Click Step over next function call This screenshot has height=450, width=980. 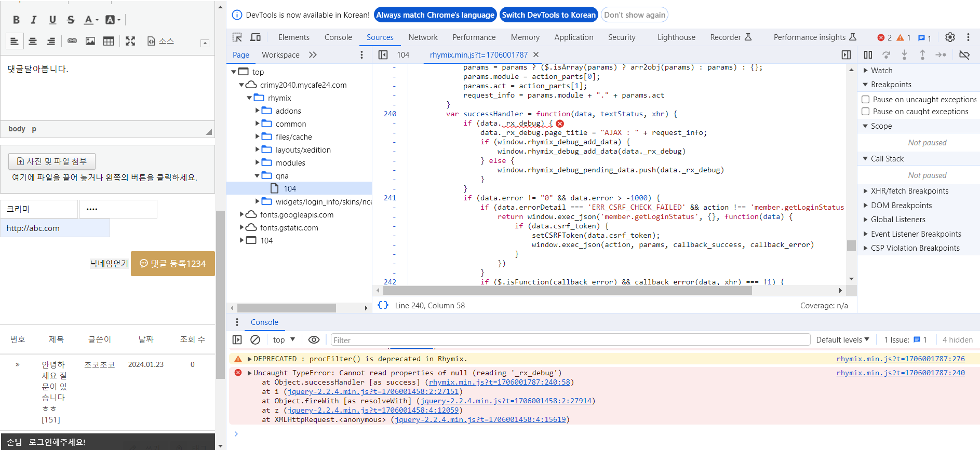click(886, 55)
